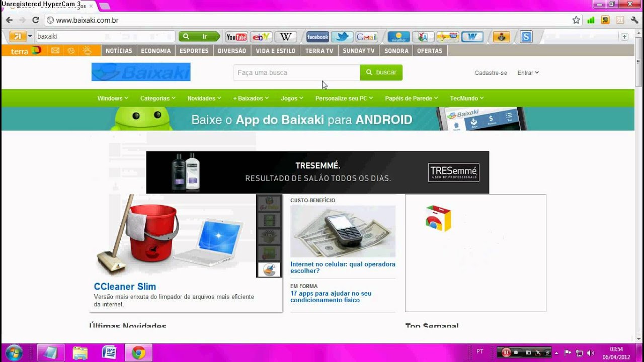This screenshot has height=362, width=644.
Task: Open the Terra logo home link
Action: (x=25, y=51)
